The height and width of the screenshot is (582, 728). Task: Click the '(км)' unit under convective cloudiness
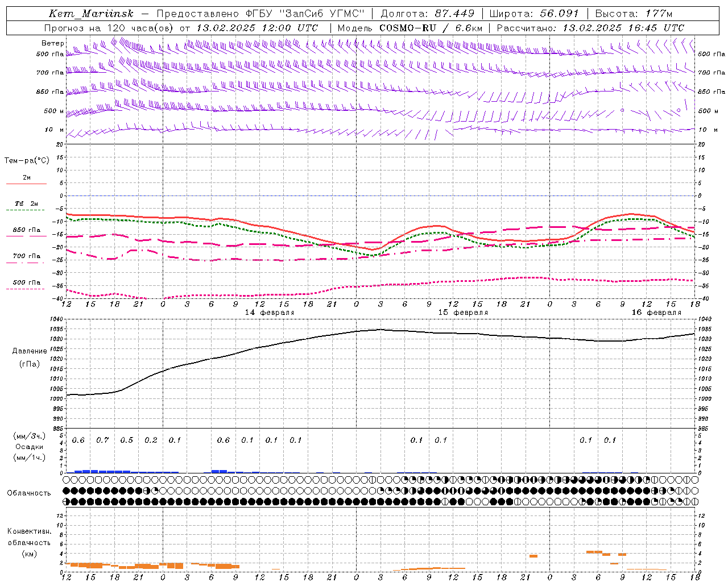29,554
